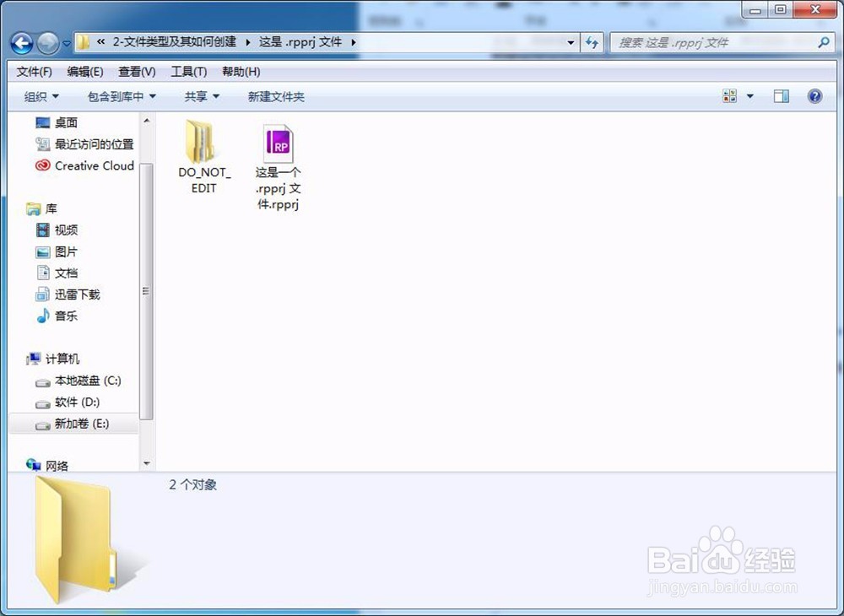Click the Forward navigation arrow
Image resolution: width=844 pixels, height=616 pixels.
click(x=48, y=43)
